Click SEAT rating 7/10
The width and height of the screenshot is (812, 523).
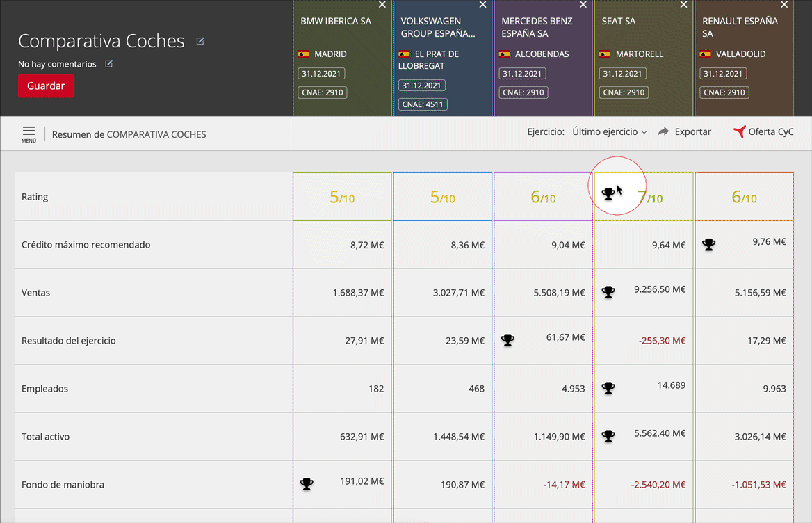650,198
